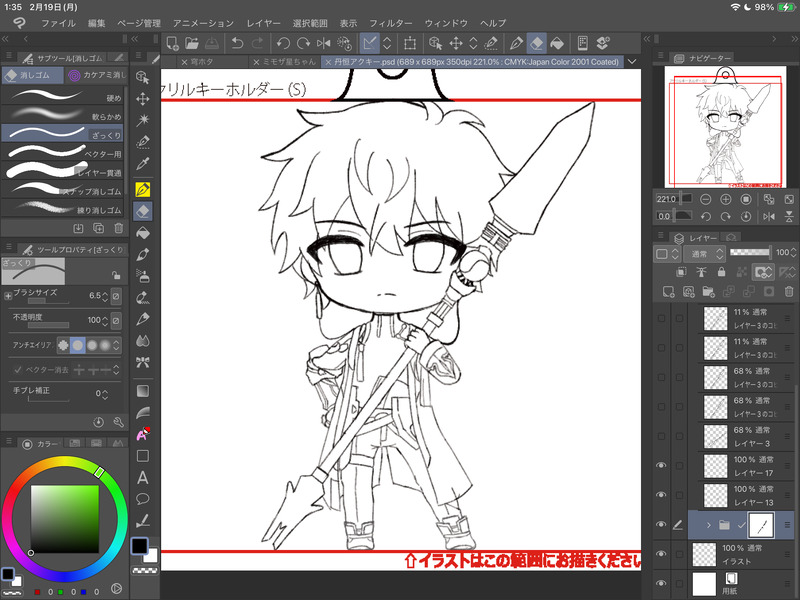This screenshot has height=600, width=800.
Task: Select the 硬め eraser sub tool
Action: click(x=62, y=95)
